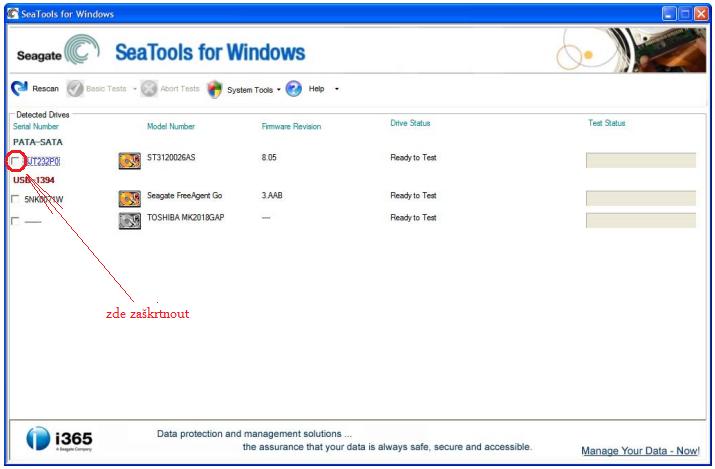Open the Basic Tests dropdown arrow
This screenshot has height=469, width=715.
(x=135, y=89)
